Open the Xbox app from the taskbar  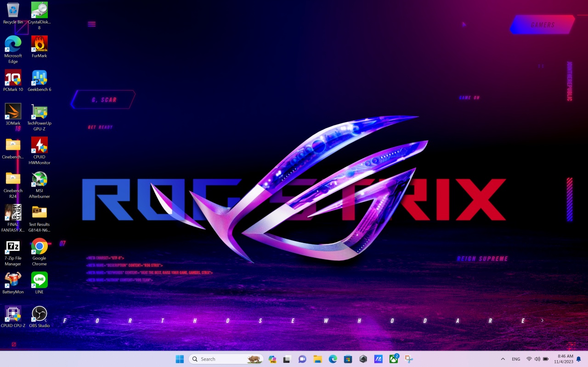pos(394,359)
